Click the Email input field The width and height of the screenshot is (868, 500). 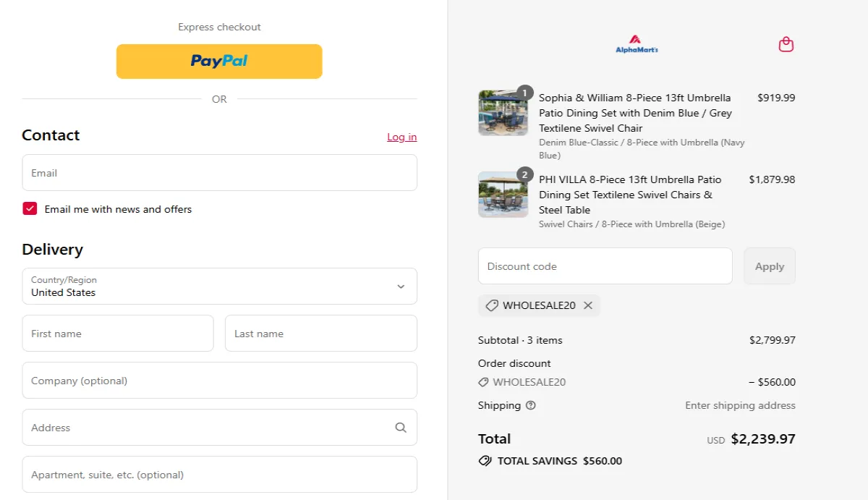[x=219, y=172]
